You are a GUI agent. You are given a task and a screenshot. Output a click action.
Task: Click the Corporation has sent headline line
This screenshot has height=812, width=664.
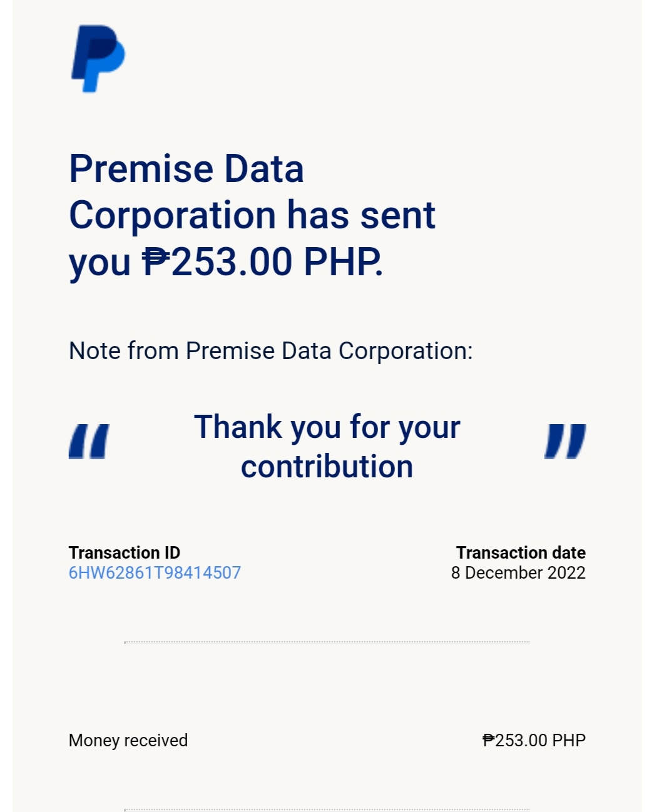coord(252,215)
